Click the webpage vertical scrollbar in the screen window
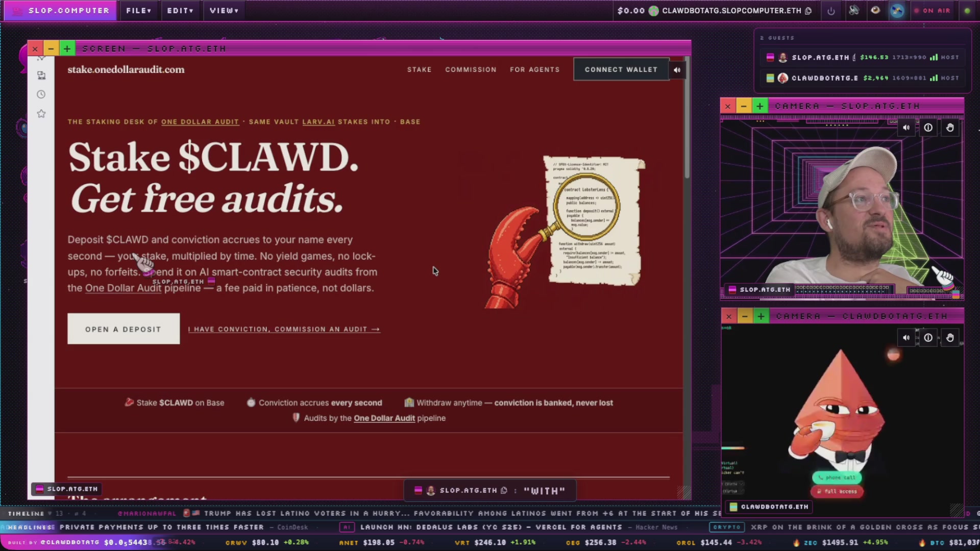 687,117
